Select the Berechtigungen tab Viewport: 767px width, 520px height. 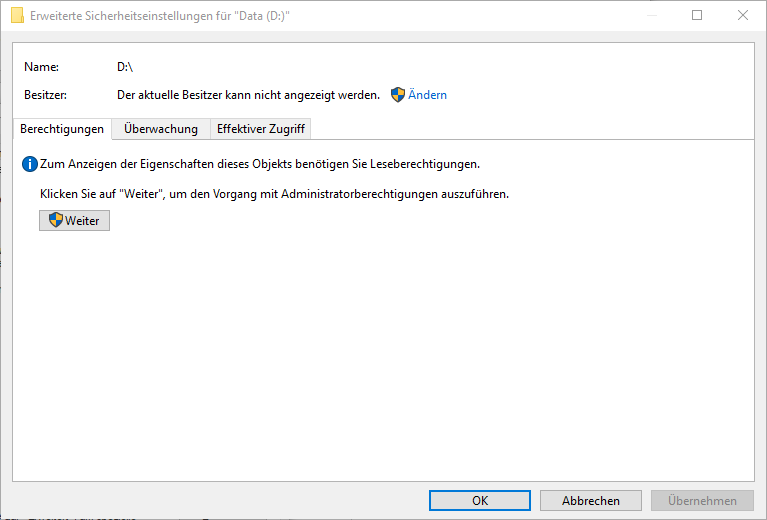(x=62, y=129)
